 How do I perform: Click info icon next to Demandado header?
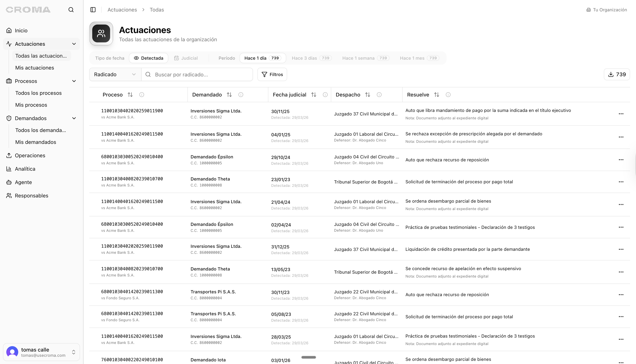click(241, 95)
